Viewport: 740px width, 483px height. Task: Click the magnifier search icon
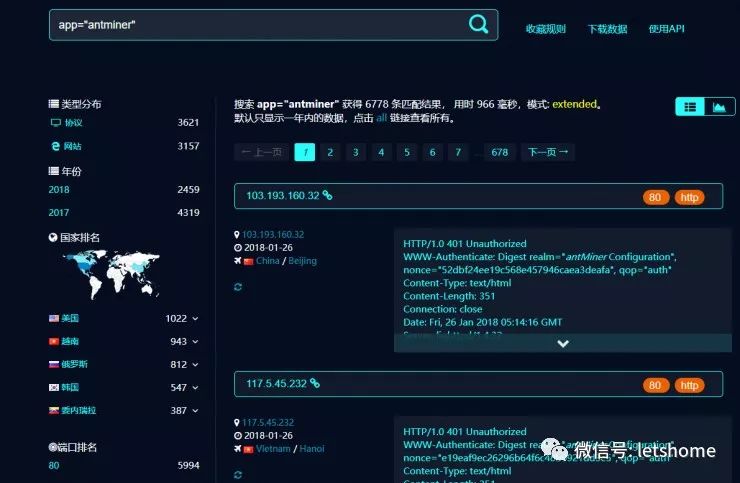point(478,24)
